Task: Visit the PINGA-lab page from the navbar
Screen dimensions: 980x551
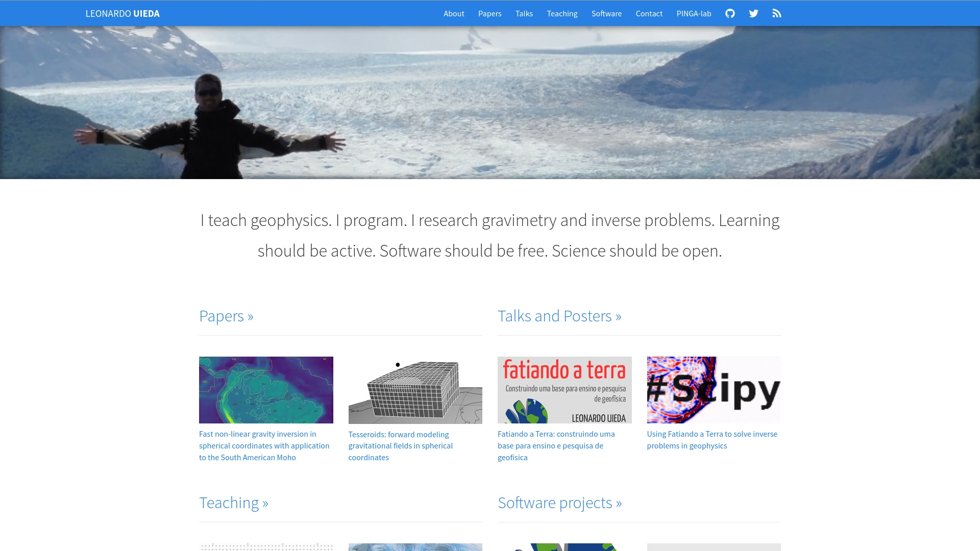Action: point(694,13)
